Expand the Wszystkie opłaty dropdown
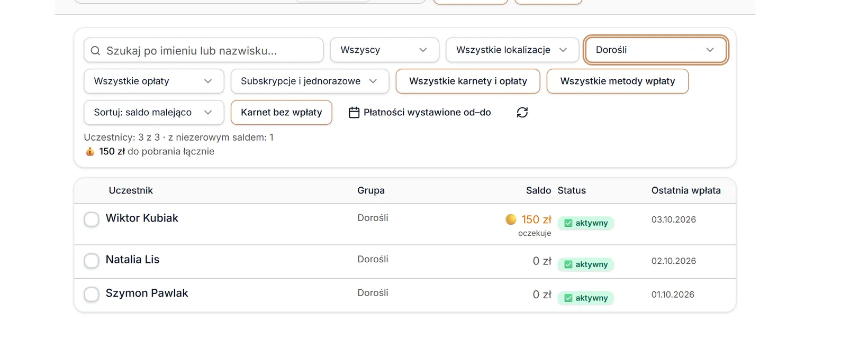 (x=154, y=81)
